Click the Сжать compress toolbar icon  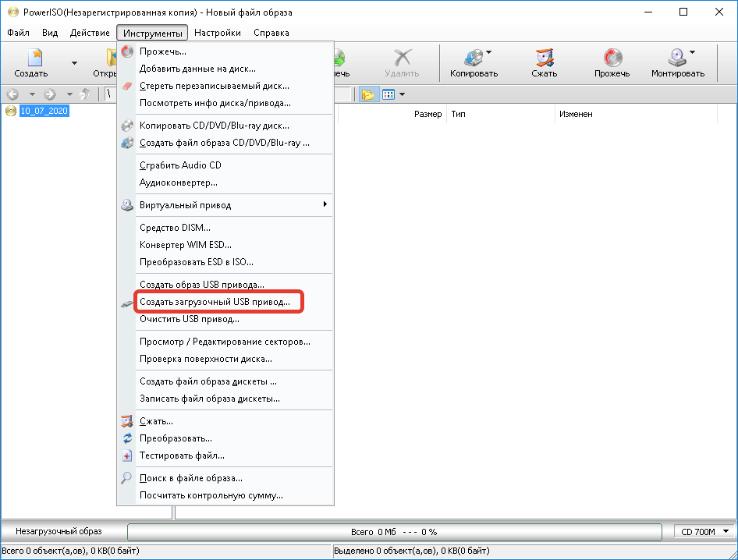coord(545,58)
